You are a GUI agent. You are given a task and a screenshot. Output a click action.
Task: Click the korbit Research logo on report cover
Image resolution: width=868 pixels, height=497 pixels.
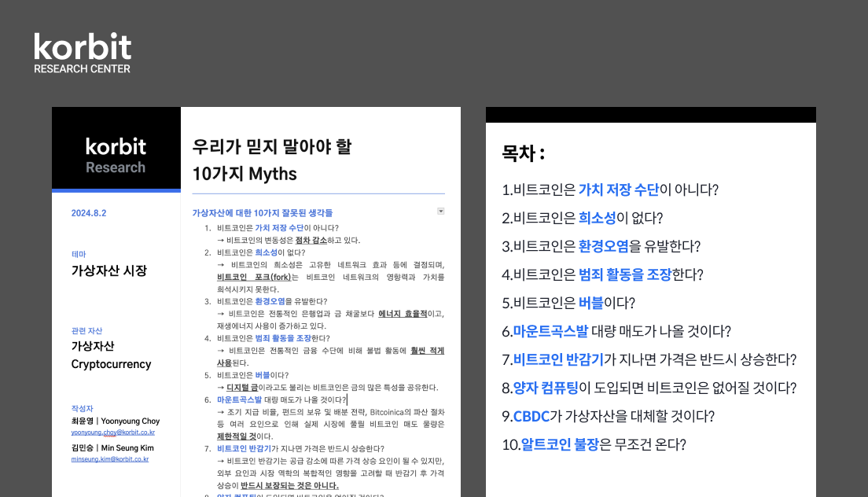(116, 153)
